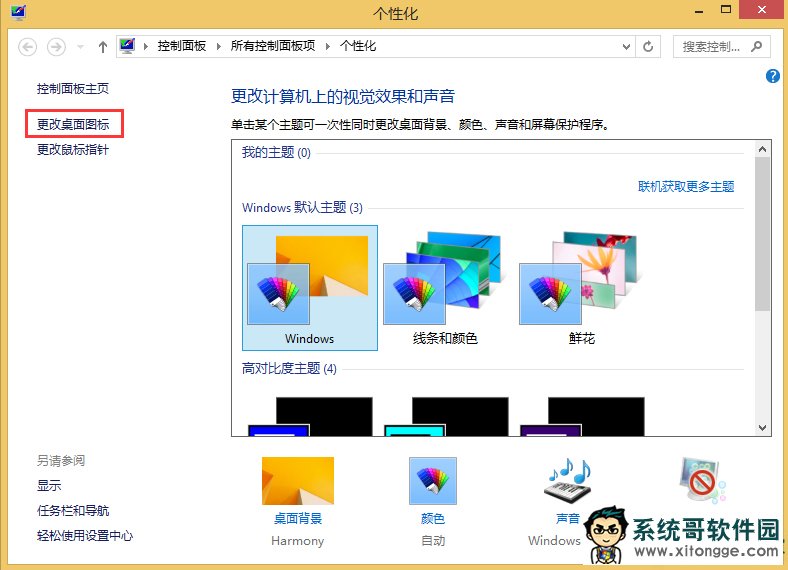Select 所有控制面板项 in the breadcrumb
Screen dimensions: 788x570
(273, 46)
